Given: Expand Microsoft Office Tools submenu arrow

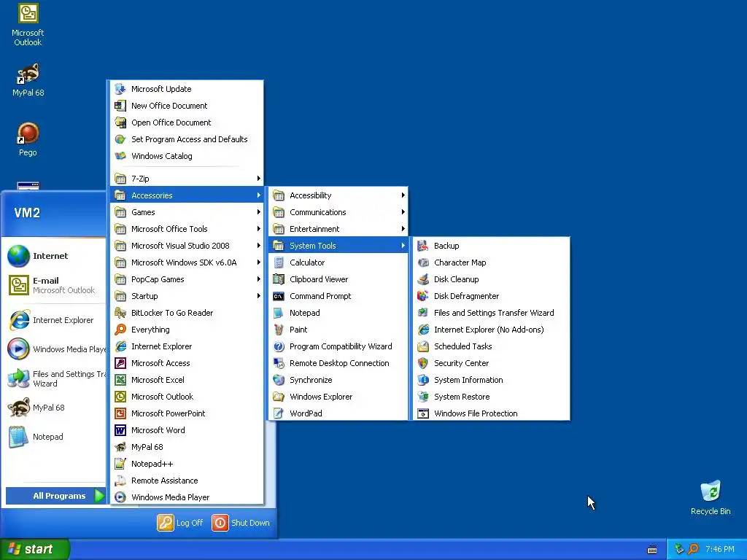Looking at the screenshot, I should click(x=259, y=228).
